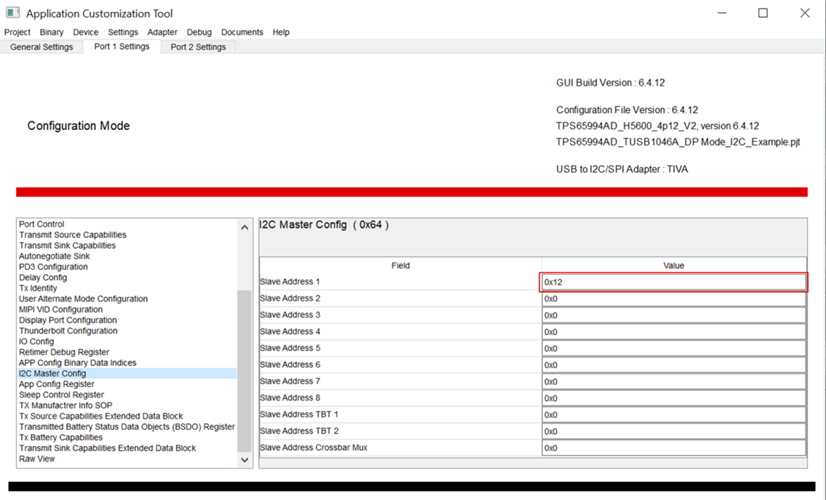Select Raw View in register list
The height and width of the screenshot is (500, 826).
click(37, 459)
